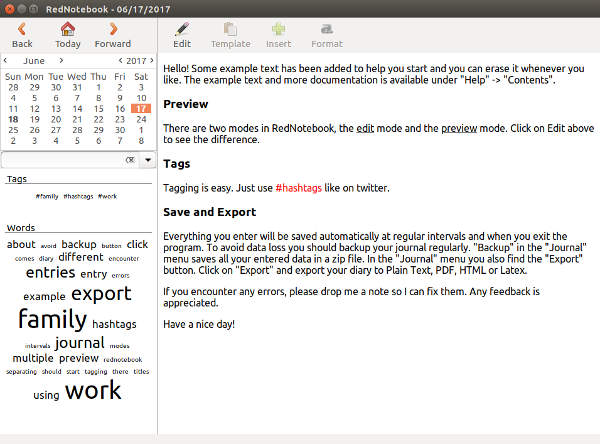The height and width of the screenshot is (444, 600).
Task: Click the 'Tags' heading in the entry
Action: tap(176, 164)
